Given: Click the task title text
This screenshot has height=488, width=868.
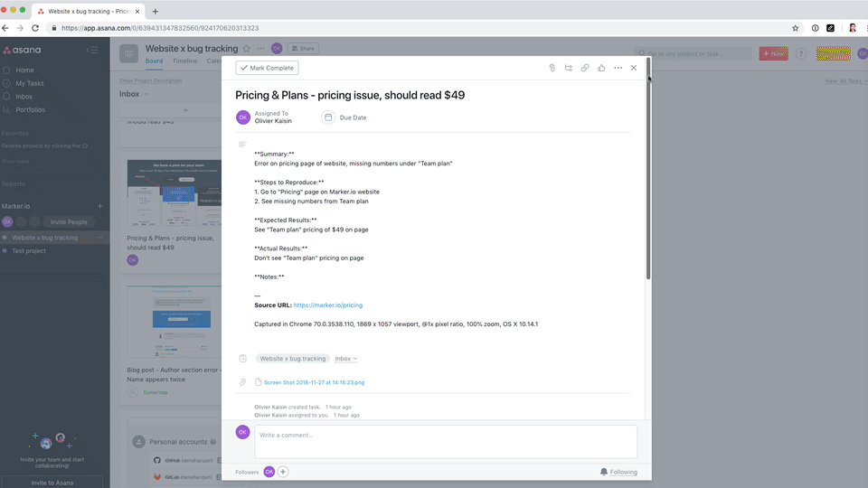Looking at the screenshot, I should tap(350, 95).
